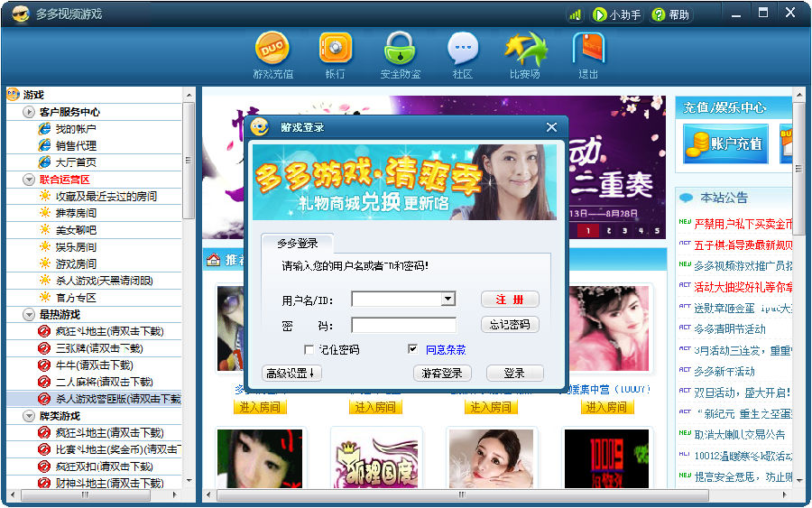Click the first 进入房间 button
Screen dimensions: 812x508
tap(260, 408)
